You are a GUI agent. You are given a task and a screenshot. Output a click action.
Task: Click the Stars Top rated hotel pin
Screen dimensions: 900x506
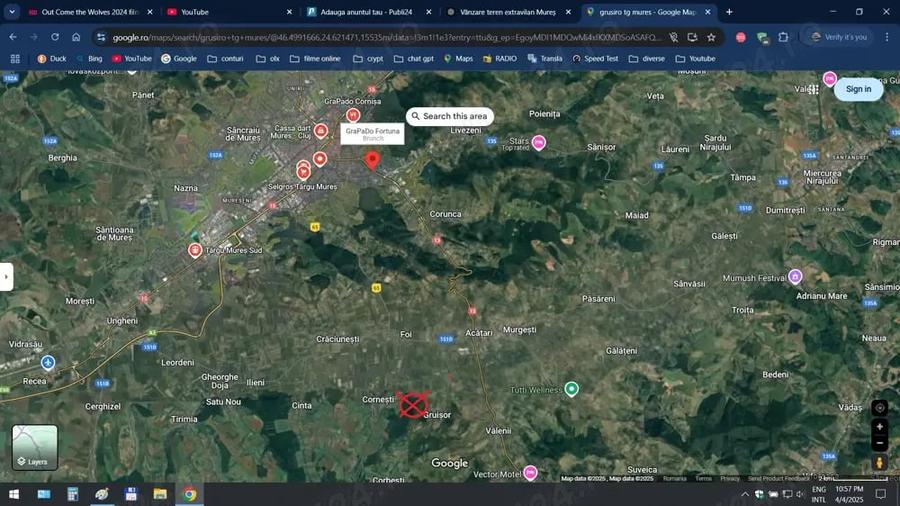coord(538,142)
